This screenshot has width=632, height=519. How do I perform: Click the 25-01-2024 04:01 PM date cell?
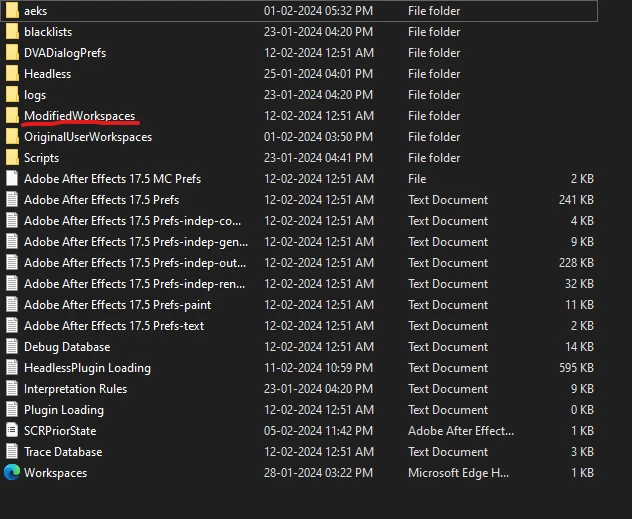[318, 74]
